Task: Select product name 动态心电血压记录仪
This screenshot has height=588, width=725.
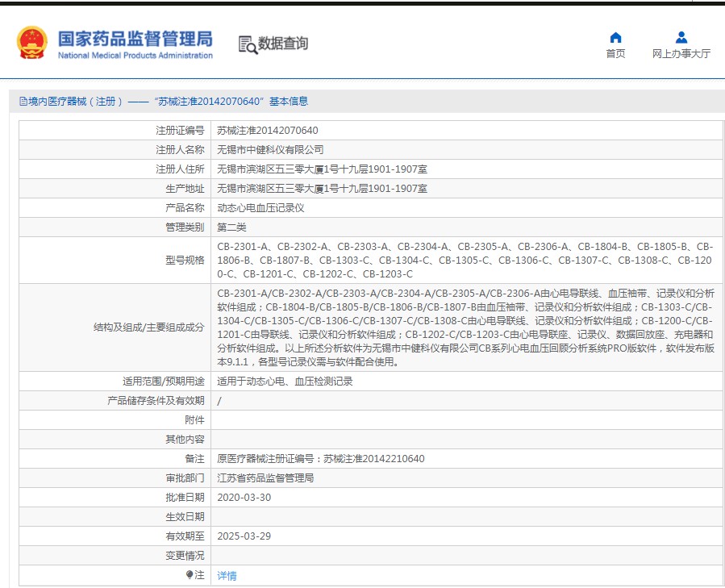Action: point(260,208)
